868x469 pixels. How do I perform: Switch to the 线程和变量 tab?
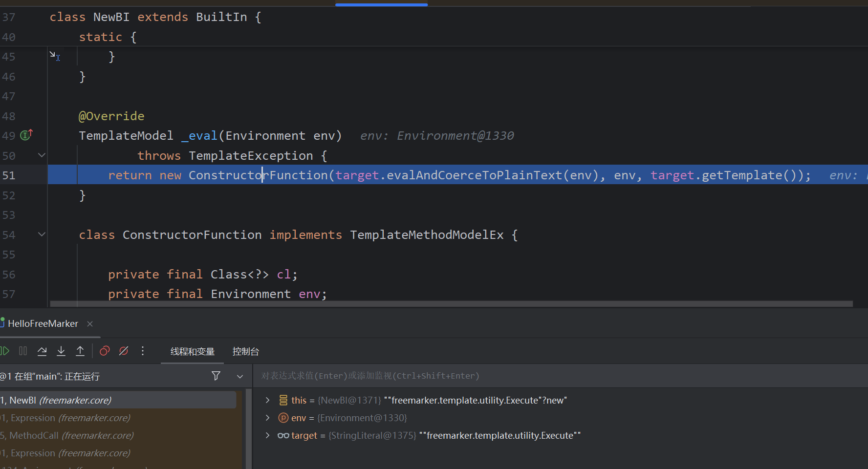click(193, 351)
